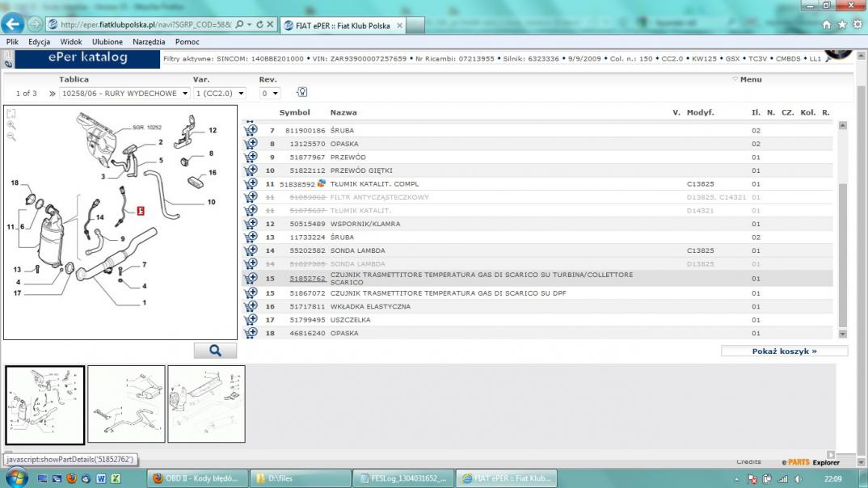868x488 pixels.
Task: Add part 51852762 to cart
Action: pos(251,278)
